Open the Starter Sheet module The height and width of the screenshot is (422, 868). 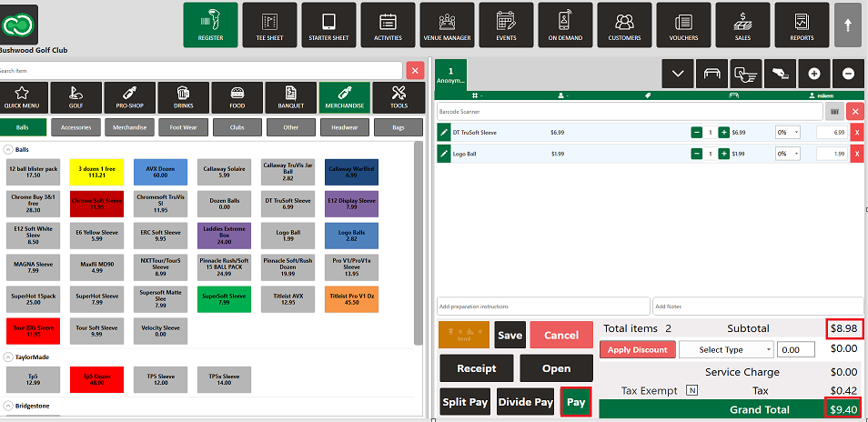(x=328, y=25)
